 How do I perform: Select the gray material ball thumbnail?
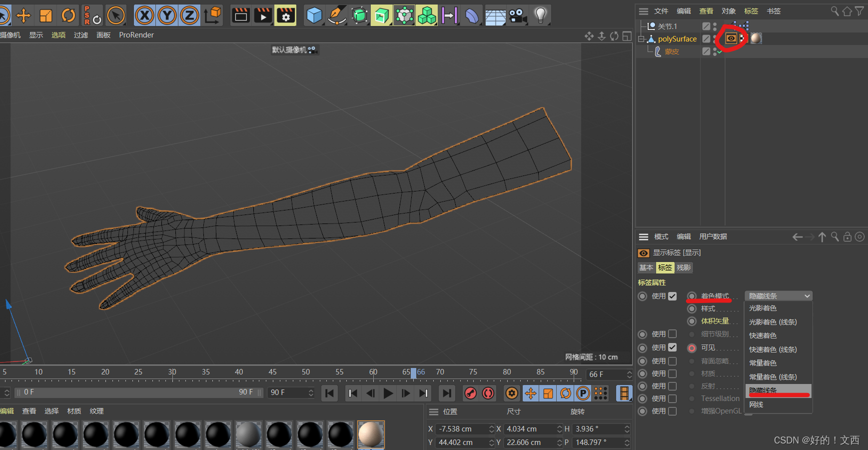tap(248, 434)
